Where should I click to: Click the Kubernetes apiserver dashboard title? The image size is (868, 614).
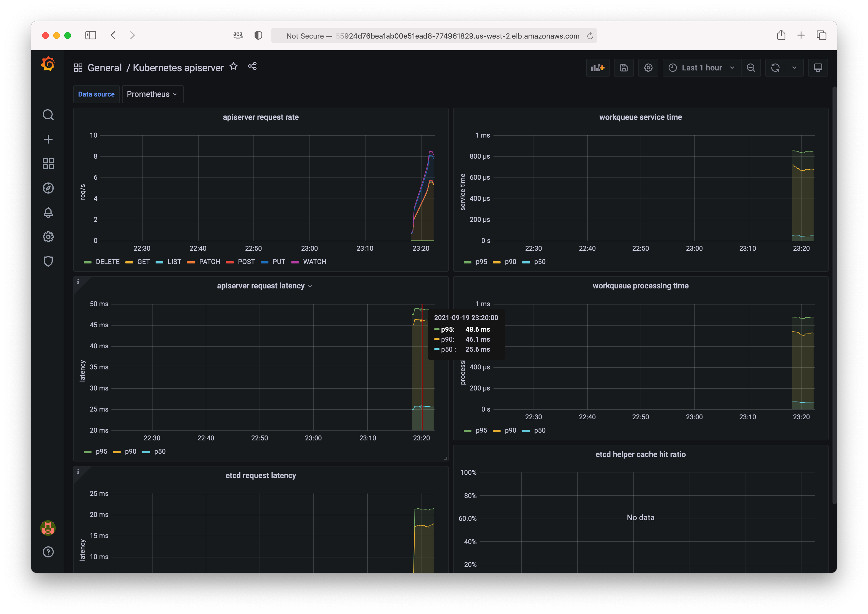point(178,68)
